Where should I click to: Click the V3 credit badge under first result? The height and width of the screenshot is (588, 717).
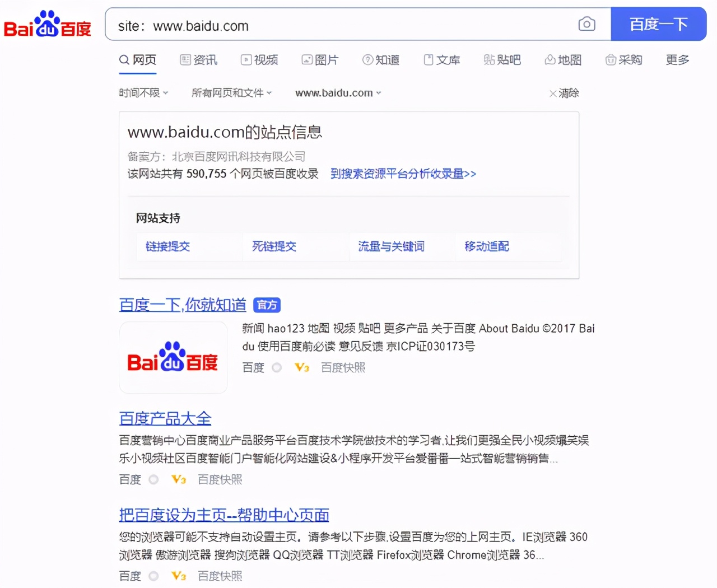[x=301, y=368]
